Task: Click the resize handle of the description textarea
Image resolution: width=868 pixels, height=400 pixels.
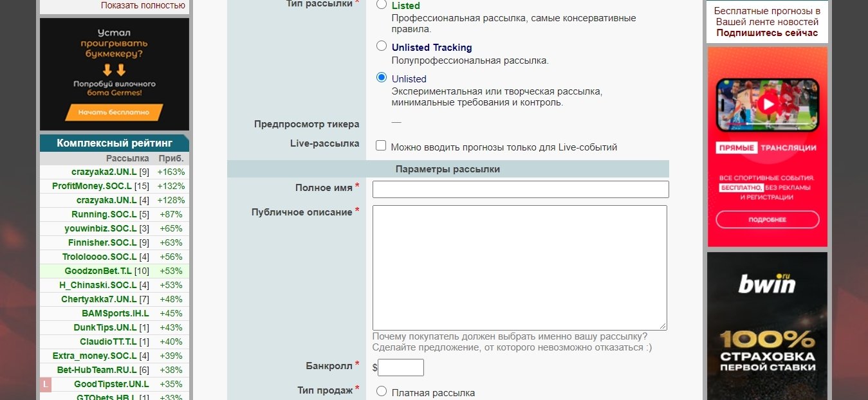Action: tap(662, 326)
